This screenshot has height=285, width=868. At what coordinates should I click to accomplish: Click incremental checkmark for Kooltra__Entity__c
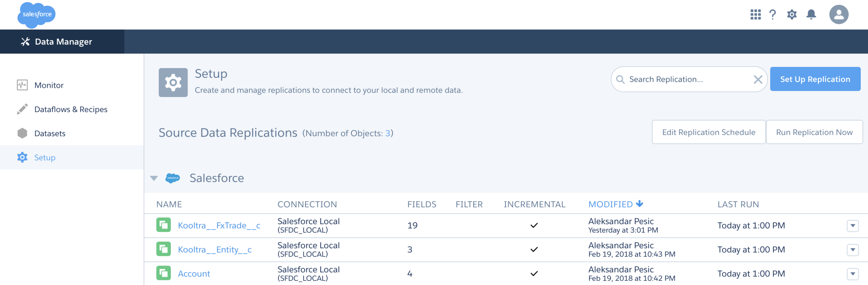tap(534, 249)
